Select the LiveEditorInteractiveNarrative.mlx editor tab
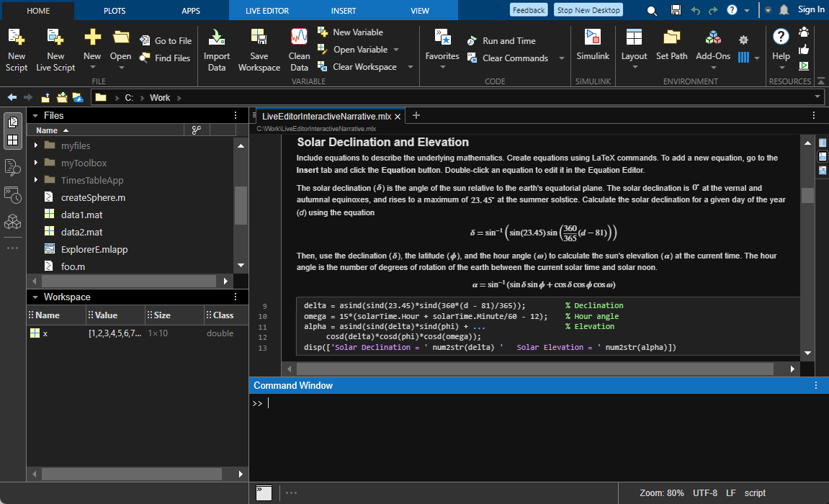This screenshot has width=829, height=504. coord(329,115)
